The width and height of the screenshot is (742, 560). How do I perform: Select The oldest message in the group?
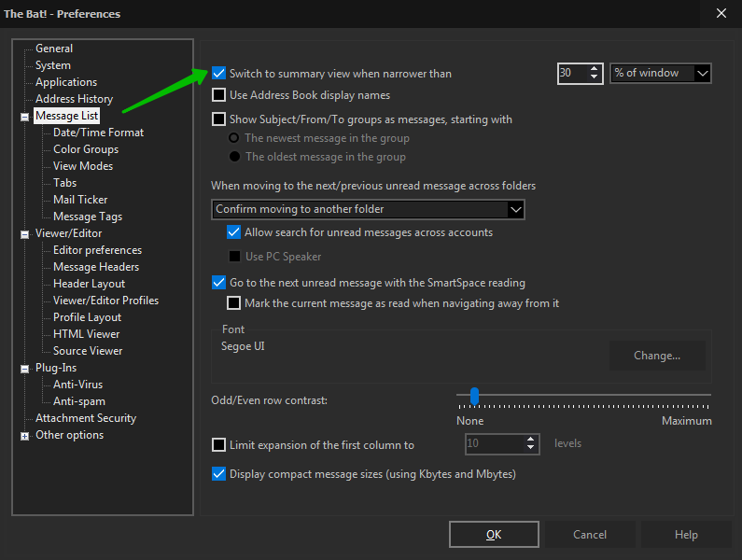pos(233,156)
